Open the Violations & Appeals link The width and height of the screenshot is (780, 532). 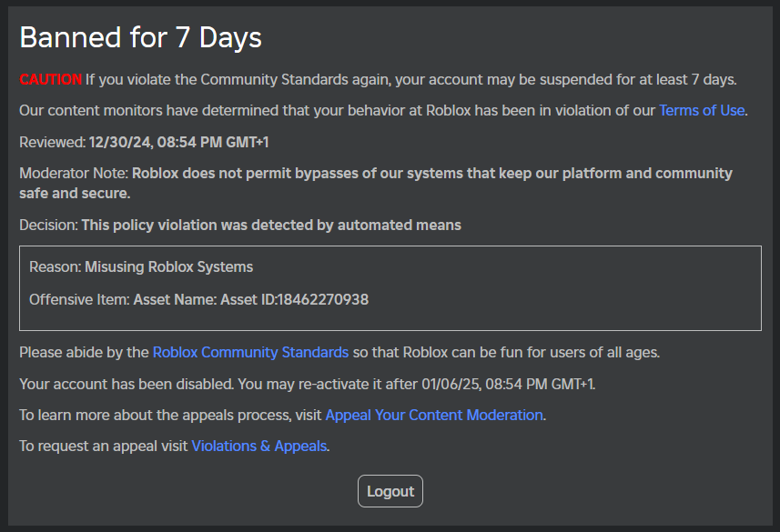coord(258,446)
